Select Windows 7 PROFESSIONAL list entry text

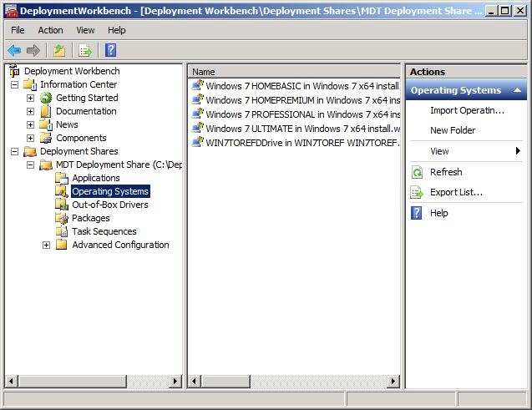click(302, 114)
